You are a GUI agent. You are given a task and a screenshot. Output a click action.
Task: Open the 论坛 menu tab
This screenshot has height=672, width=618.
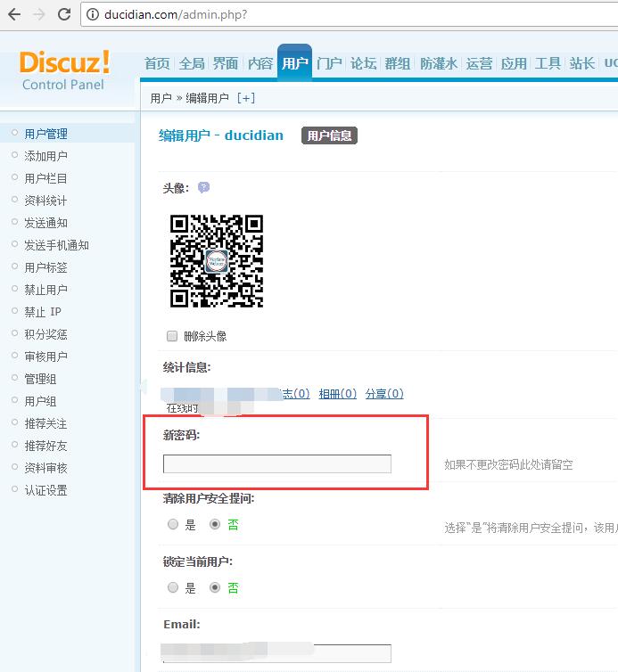[363, 63]
